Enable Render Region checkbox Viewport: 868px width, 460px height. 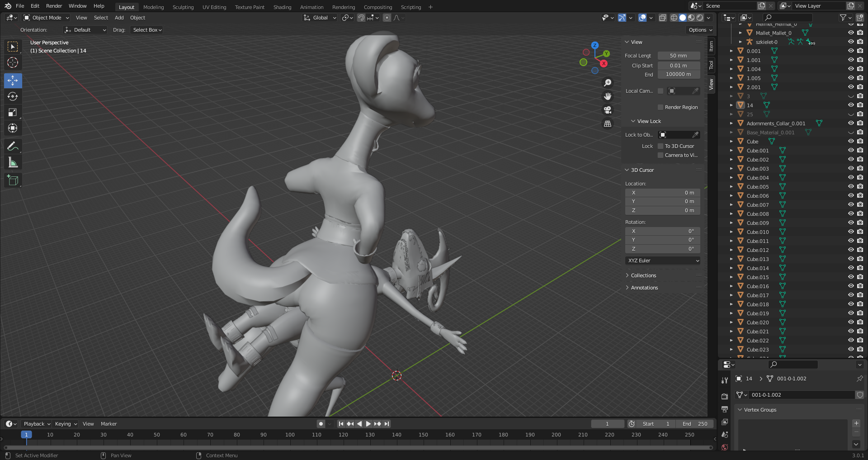(660, 107)
